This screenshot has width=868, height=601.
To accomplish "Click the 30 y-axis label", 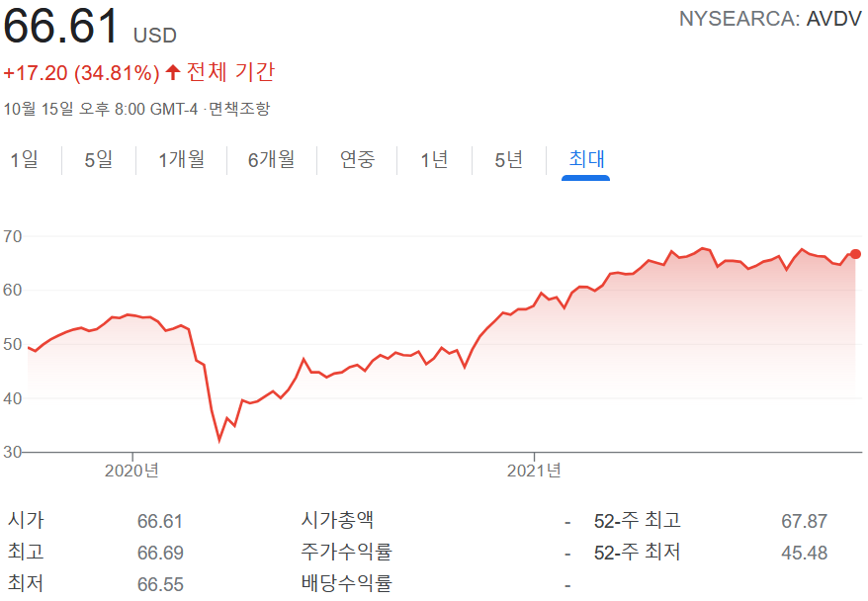I will (12, 452).
